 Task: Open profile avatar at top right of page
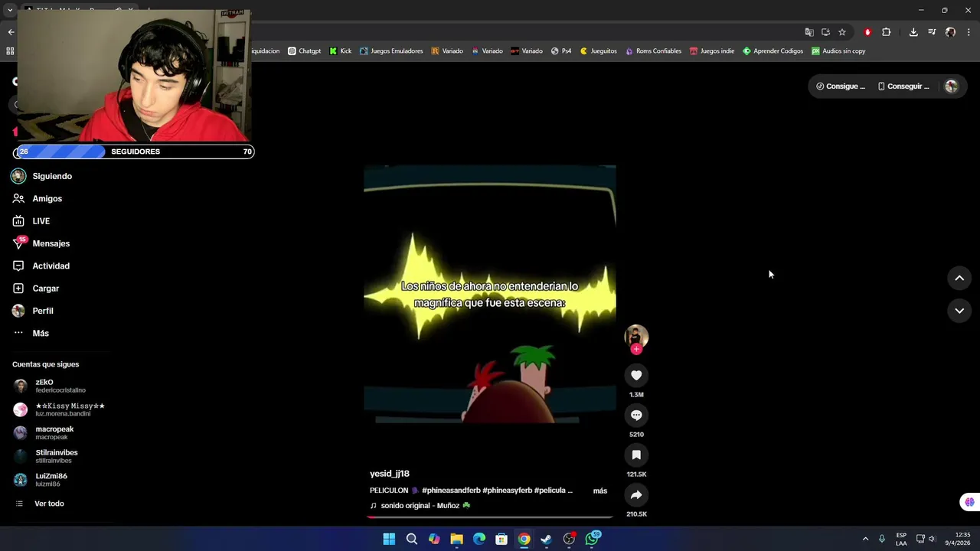[952, 86]
